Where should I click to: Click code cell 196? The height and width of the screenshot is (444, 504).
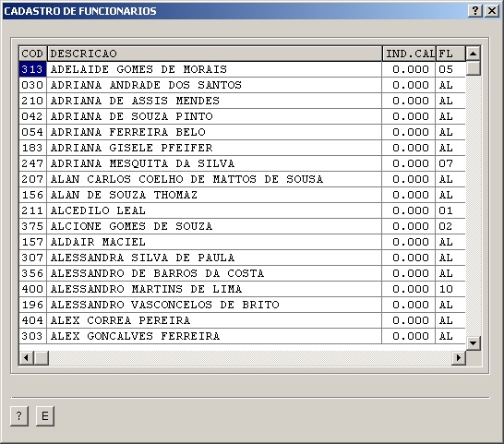(x=33, y=305)
